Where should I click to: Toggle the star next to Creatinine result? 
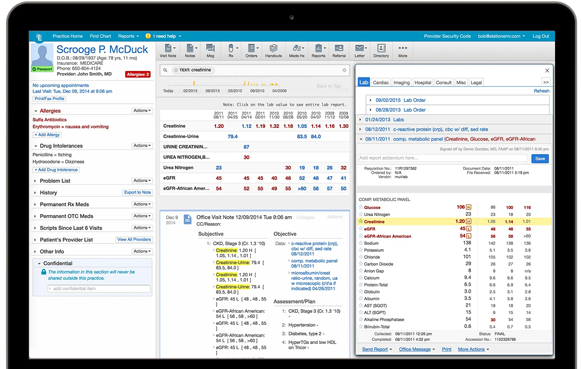(x=361, y=221)
